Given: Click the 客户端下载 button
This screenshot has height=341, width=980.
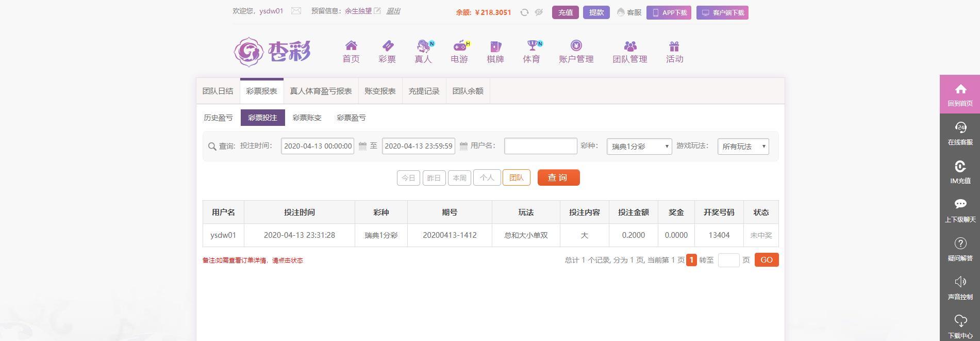Looking at the screenshot, I should pyautogui.click(x=722, y=12).
